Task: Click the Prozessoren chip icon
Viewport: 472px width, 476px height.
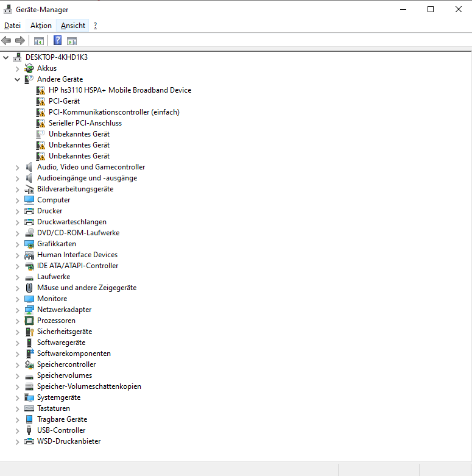Action: click(29, 321)
